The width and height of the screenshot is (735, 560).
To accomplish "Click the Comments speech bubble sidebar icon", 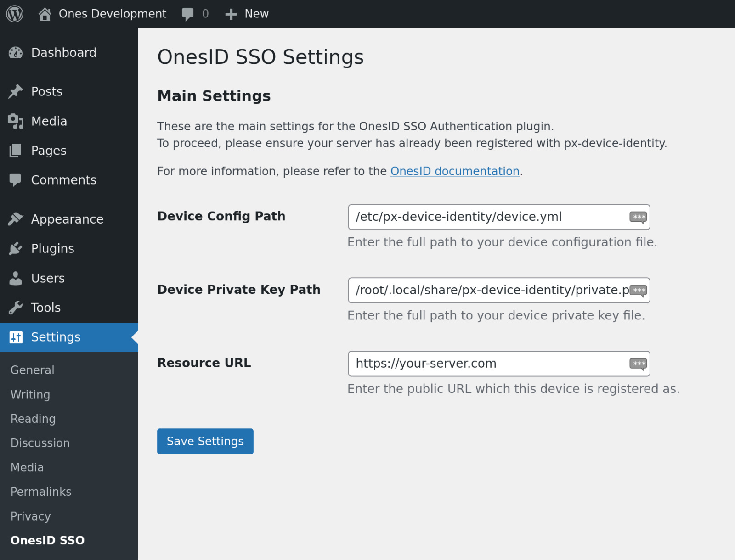I will pos(15,180).
